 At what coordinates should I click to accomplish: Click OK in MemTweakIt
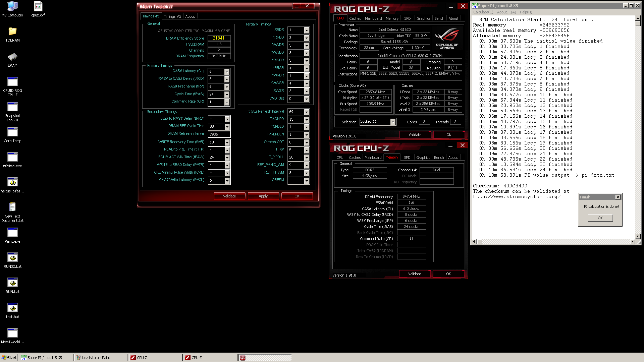click(297, 196)
